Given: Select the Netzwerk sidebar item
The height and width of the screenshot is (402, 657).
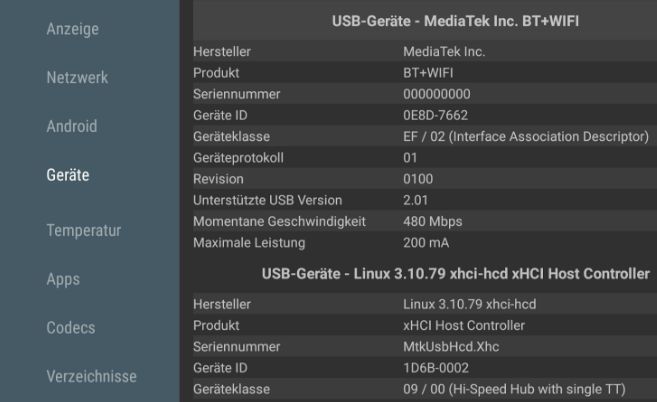Looking at the screenshot, I should [77, 78].
